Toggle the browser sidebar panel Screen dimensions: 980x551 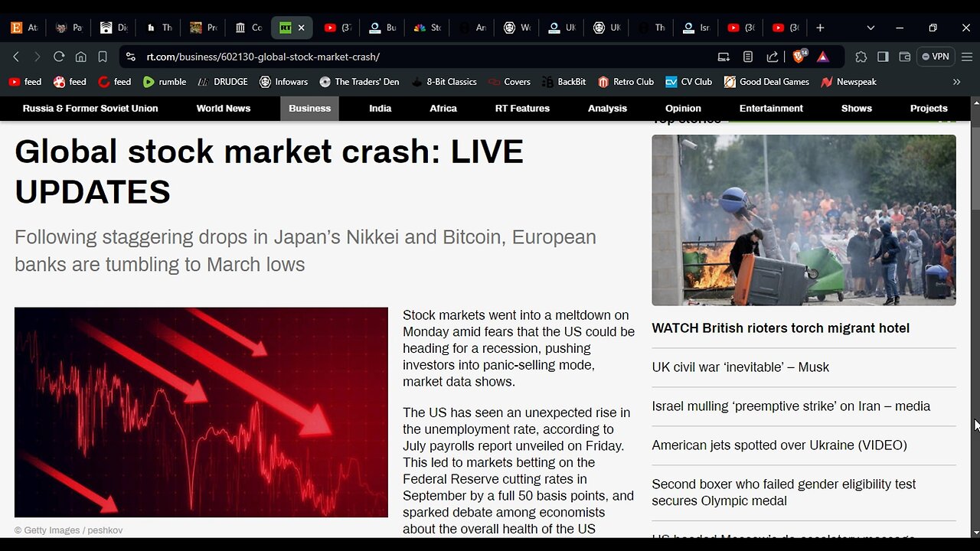(x=883, y=57)
